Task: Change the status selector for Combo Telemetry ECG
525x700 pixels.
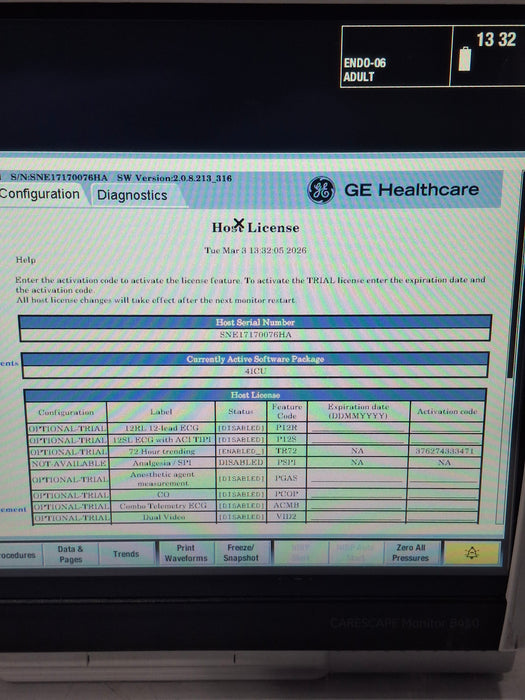Action: coord(241,506)
